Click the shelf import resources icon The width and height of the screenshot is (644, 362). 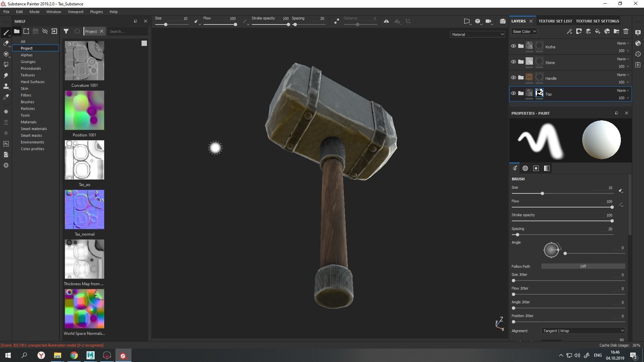click(x=54, y=31)
